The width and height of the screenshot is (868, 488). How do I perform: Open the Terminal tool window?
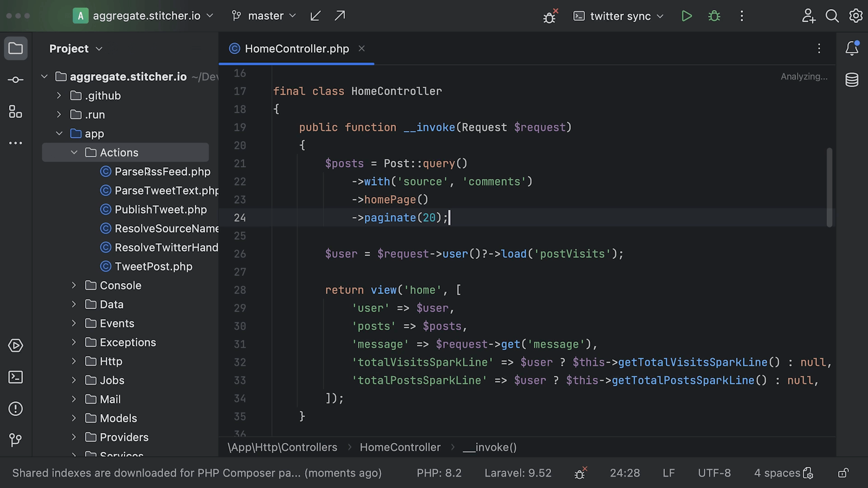[16, 377]
